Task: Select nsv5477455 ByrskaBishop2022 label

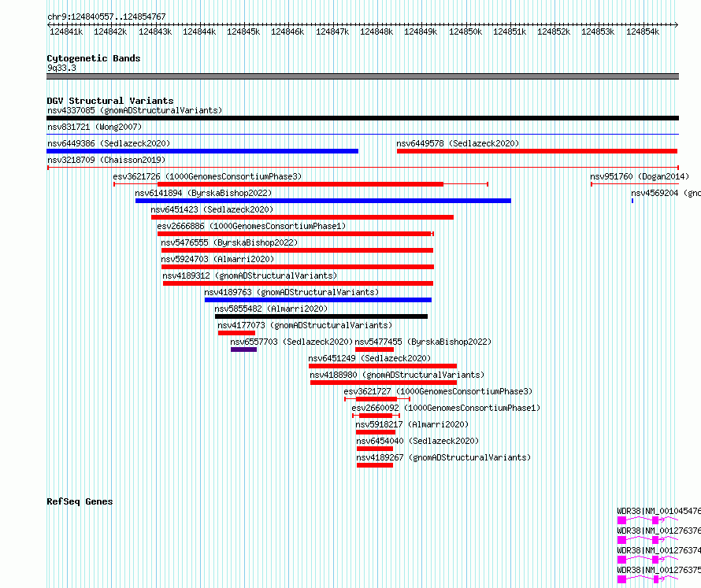Action: [x=424, y=342]
